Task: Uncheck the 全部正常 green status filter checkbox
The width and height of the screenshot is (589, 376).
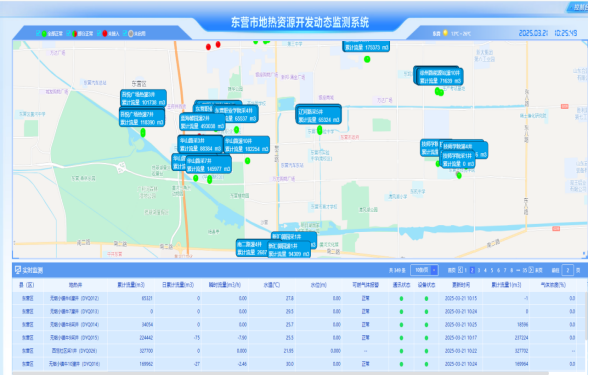Action: point(38,33)
